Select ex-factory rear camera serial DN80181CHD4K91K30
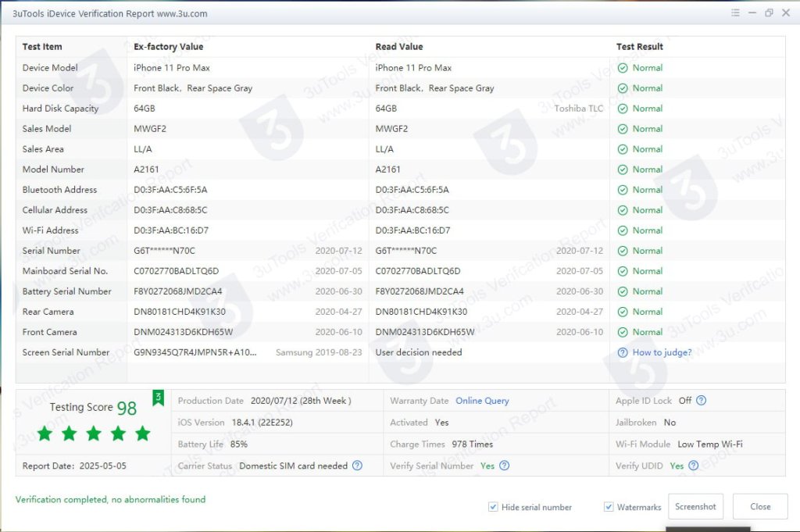This screenshot has width=800, height=532. (180, 312)
